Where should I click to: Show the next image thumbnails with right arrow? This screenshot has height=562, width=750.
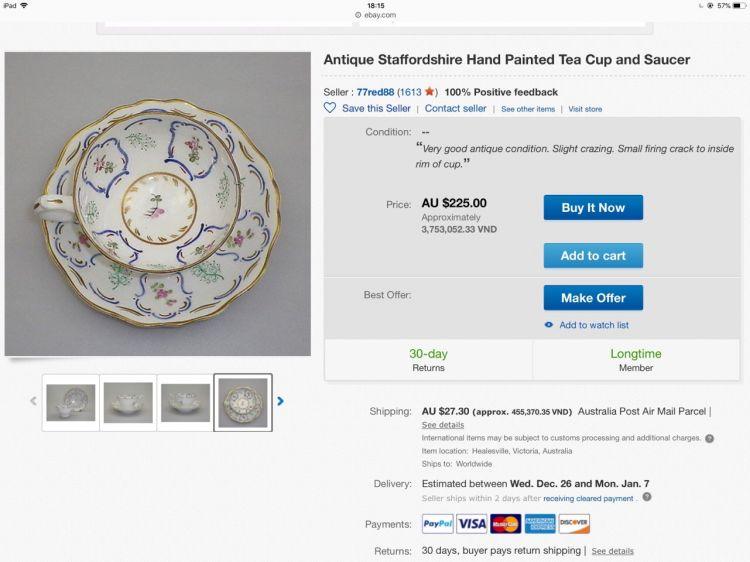(280, 401)
